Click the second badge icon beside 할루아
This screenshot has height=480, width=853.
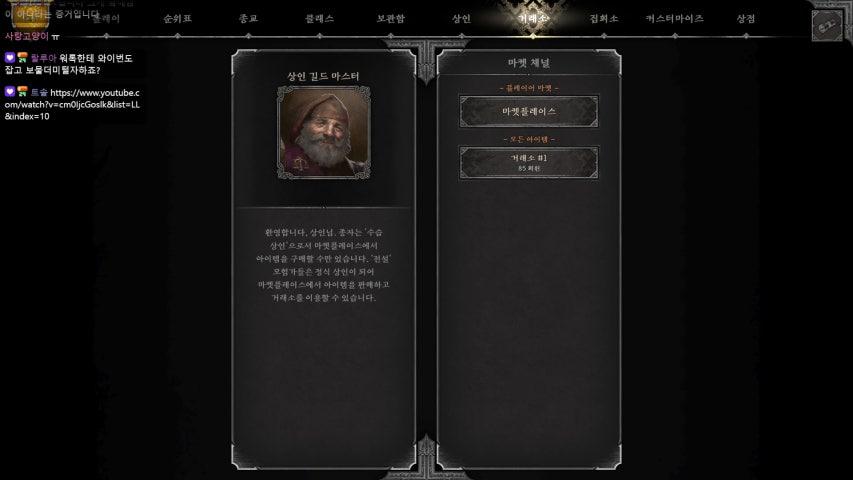coord(22,58)
